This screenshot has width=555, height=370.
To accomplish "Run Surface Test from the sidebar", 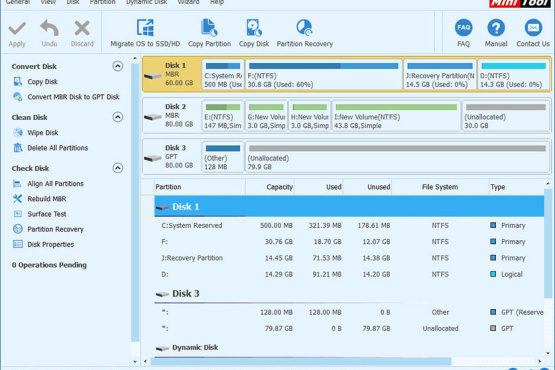I will tap(47, 214).
